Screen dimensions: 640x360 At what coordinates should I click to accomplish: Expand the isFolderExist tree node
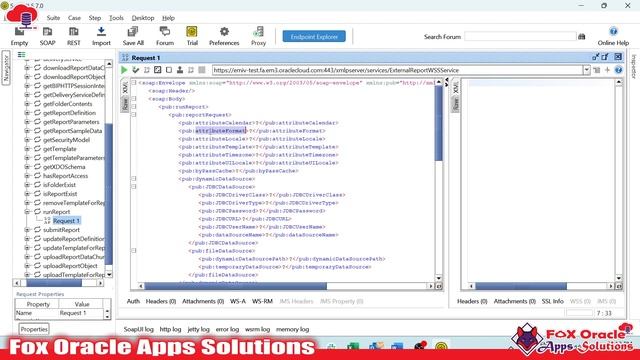point(27,185)
